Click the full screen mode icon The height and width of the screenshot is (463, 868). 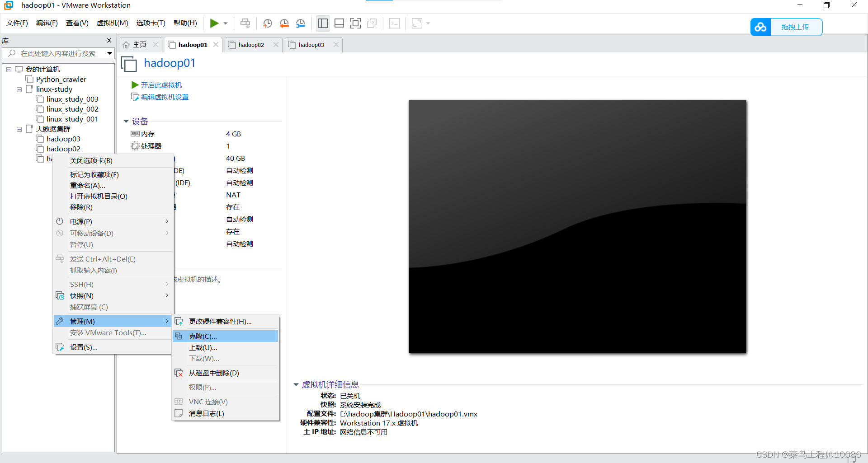(x=355, y=23)
